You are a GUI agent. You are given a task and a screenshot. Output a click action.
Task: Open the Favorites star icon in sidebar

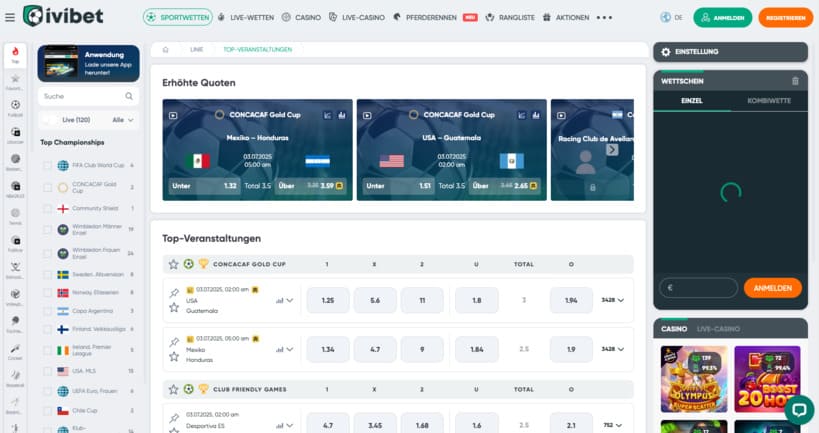15,81
